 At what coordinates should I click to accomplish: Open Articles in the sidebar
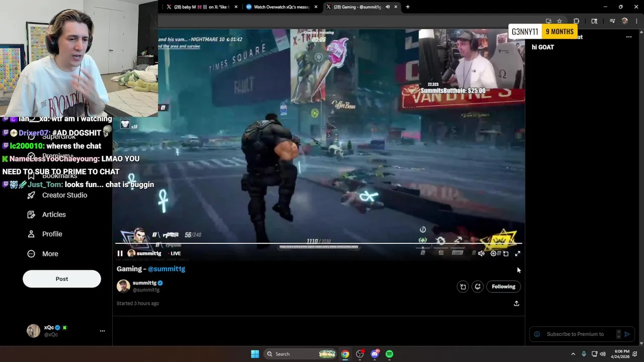click(x=54, y=215)
